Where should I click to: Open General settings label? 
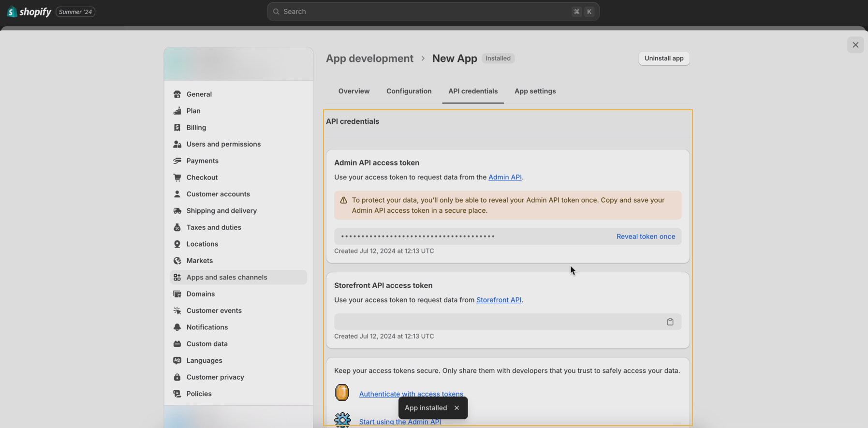pyautogui.click(x=199, y=94)
